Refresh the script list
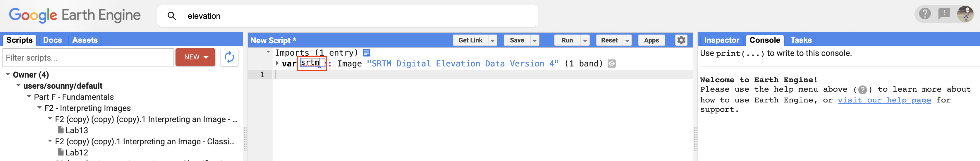This screenshot has height=161, width=980. [x=229, y=57]
